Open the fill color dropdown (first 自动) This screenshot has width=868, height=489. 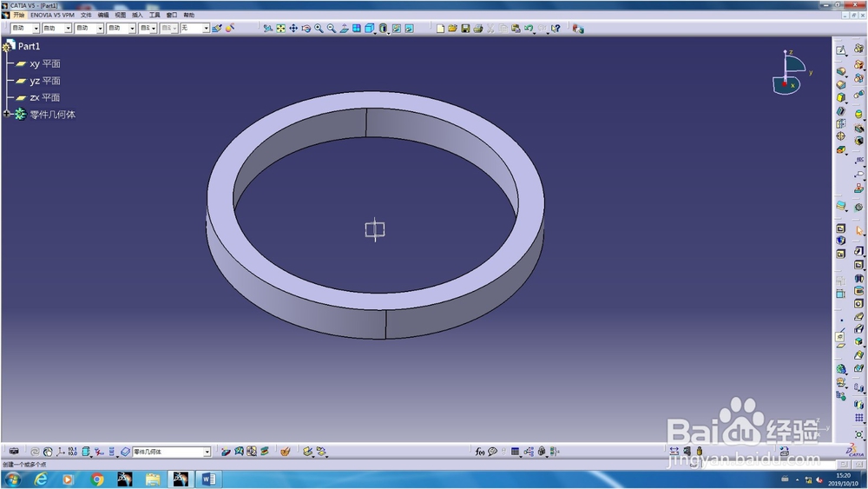pos(25,29)
